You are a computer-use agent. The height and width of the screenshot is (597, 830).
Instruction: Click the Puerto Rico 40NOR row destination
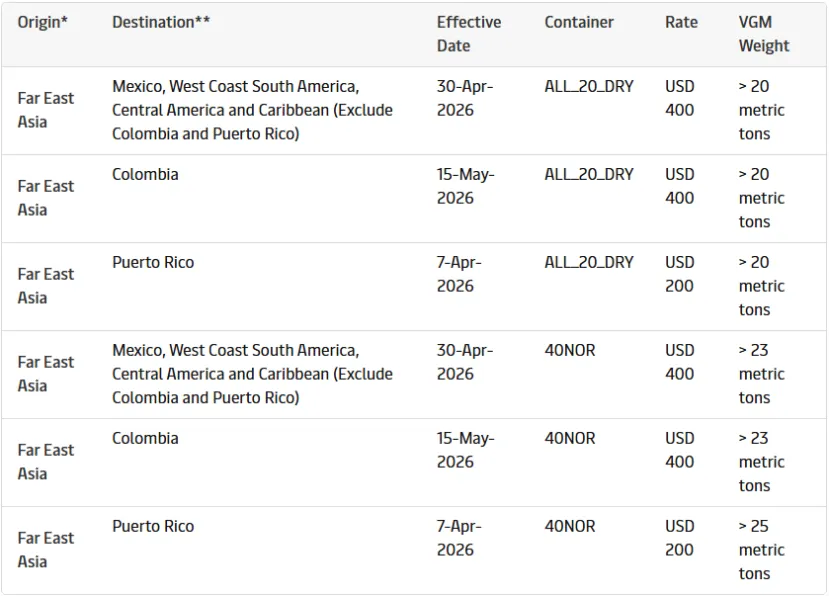click(x=153, y=526)
